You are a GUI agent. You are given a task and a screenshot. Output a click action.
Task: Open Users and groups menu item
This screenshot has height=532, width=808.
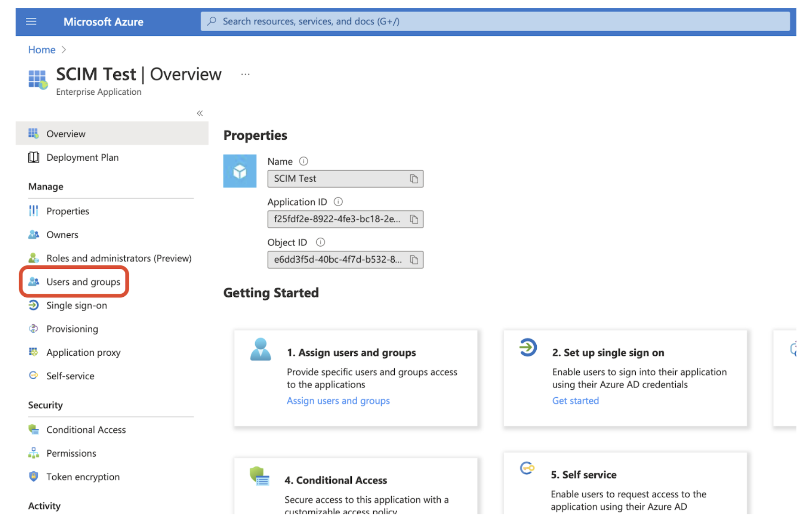[83, 282]
